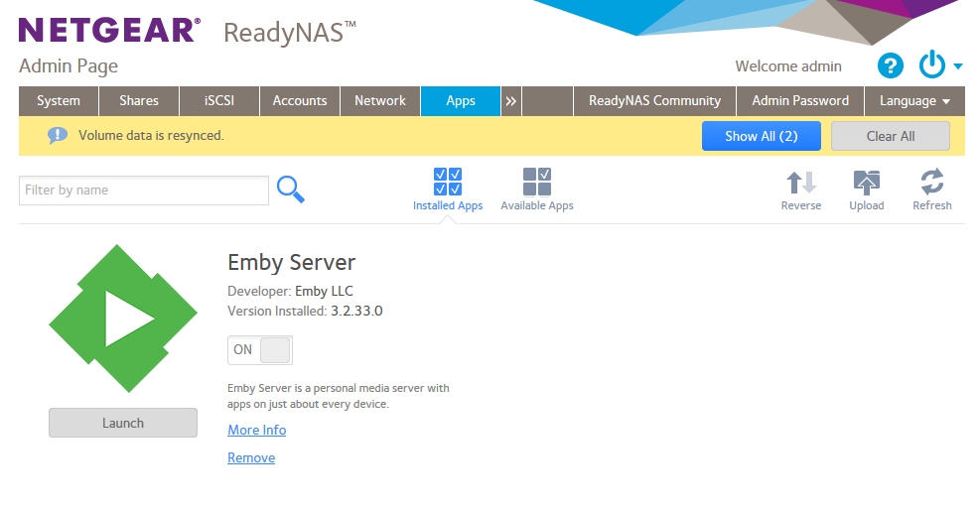This screenshot has width=980, height=511.
Task: Expand the power dropdown arrow
Action: [957, 65]
